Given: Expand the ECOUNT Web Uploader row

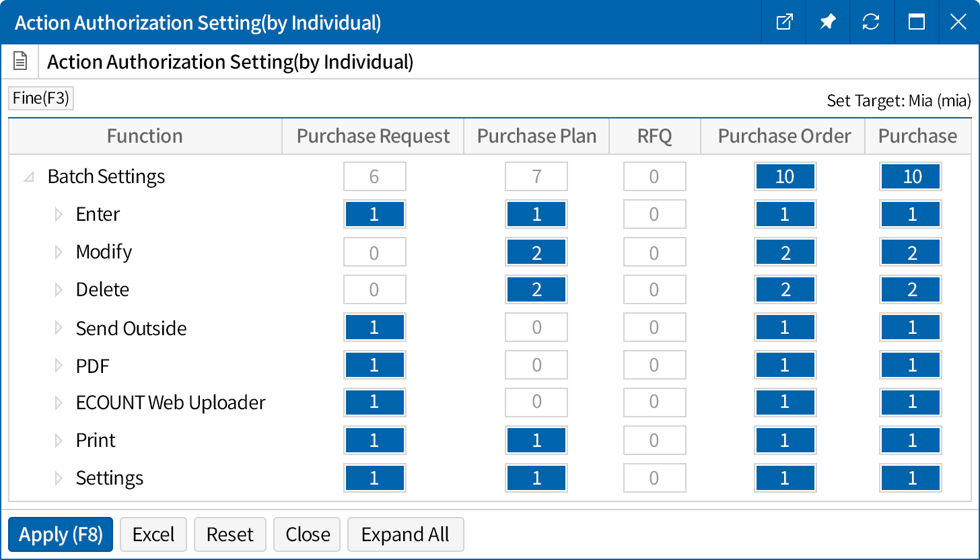Looking at the screenshot, I should (x=59, y=403).
